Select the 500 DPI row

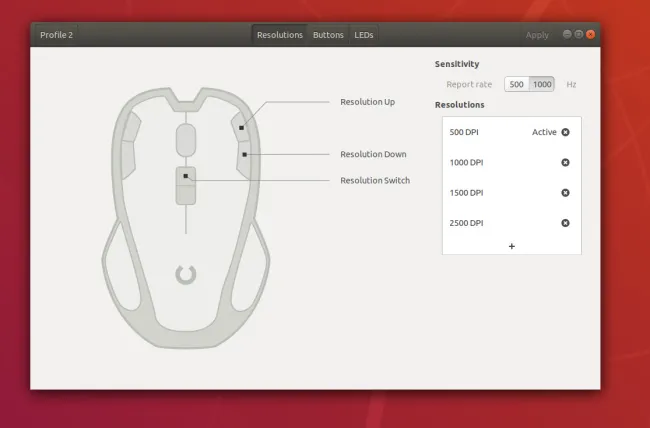(x=512, y=132)
